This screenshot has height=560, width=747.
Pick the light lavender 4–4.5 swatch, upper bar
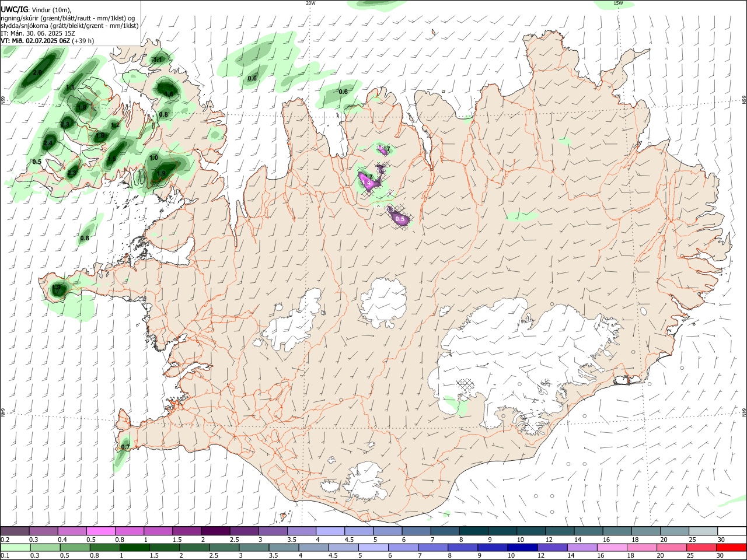pos(330,531)
